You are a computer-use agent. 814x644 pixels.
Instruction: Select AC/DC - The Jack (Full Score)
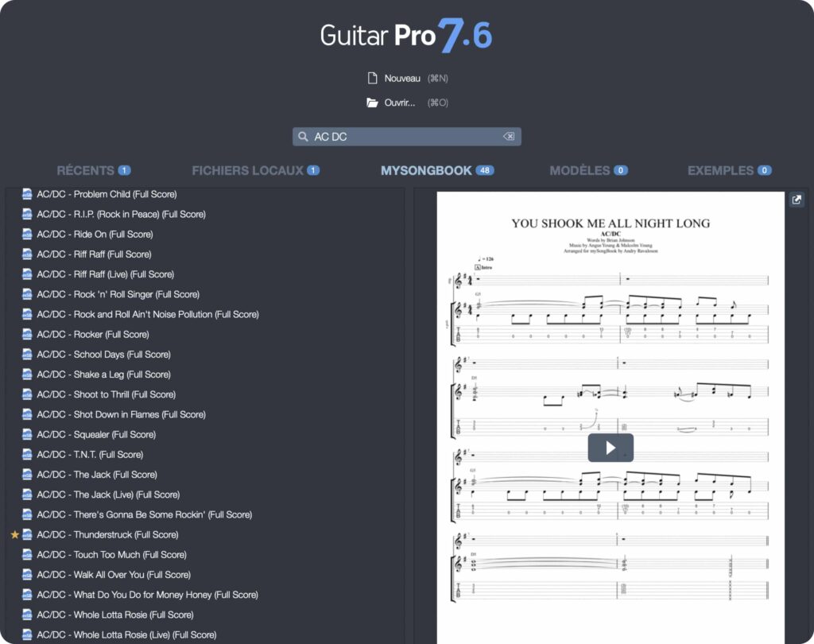(x=96, y=474)
